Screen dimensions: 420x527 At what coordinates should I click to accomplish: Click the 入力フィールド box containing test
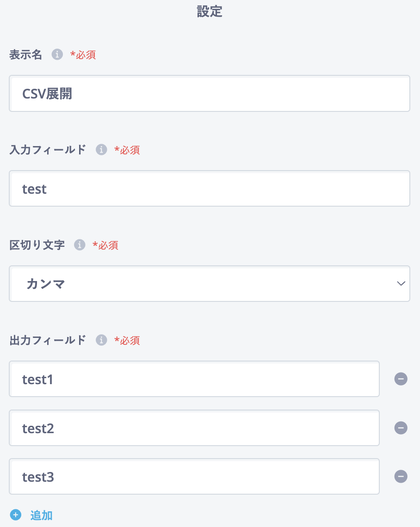210,189
